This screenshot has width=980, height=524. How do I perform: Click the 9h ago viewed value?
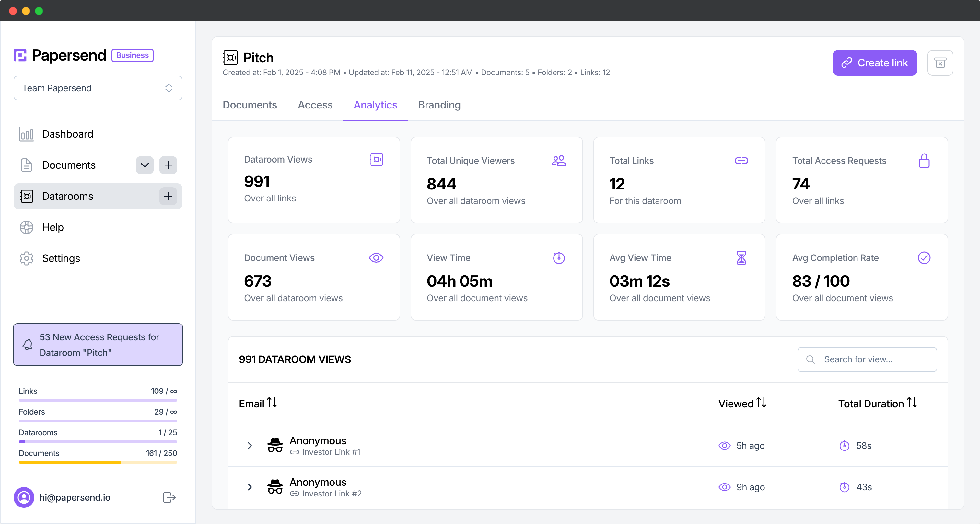click(x=750, y=487)
